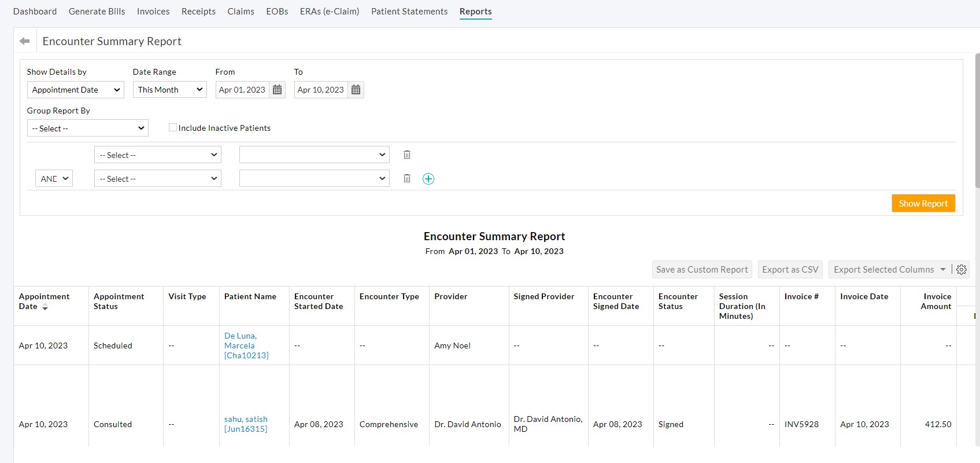
Task: Enable Include Inactive Patients checkbox
Action: click(173, 127)
